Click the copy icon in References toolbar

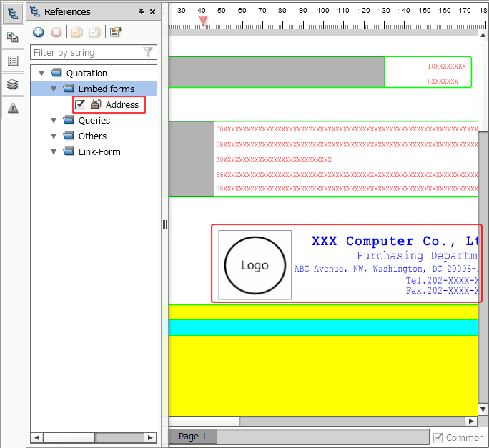[76, 32]
